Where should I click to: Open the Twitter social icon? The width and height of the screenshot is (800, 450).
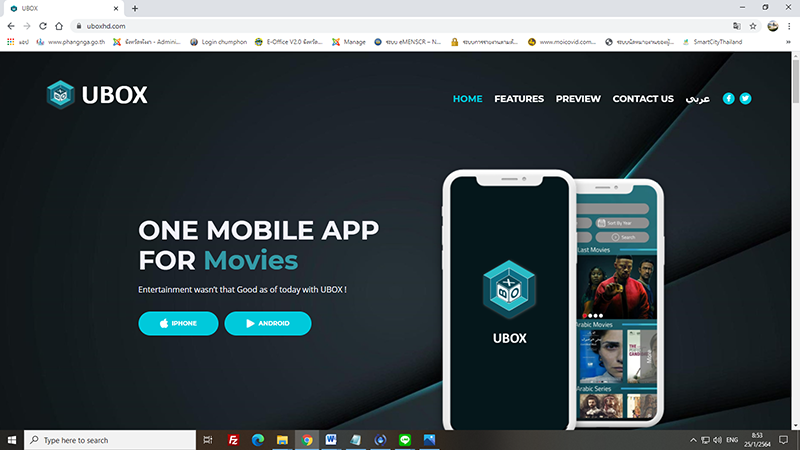[x=745, y=98]
